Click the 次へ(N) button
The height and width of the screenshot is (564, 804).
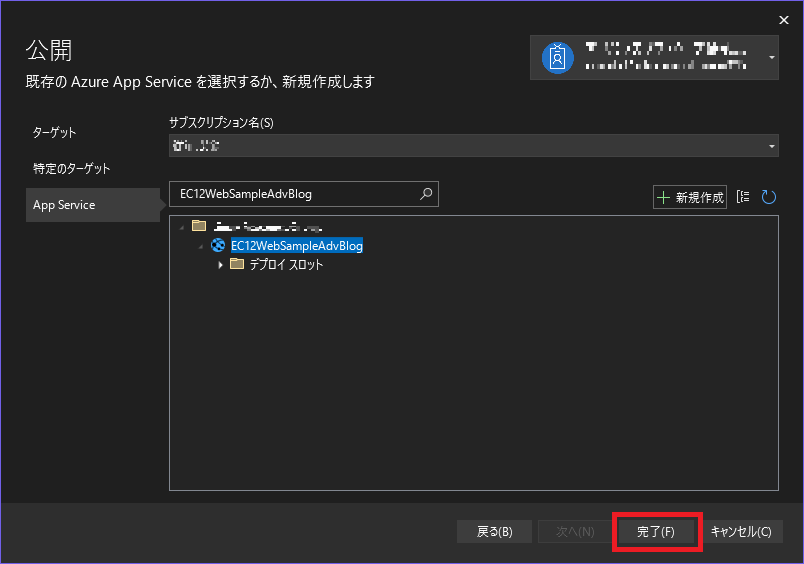(575, 532)
